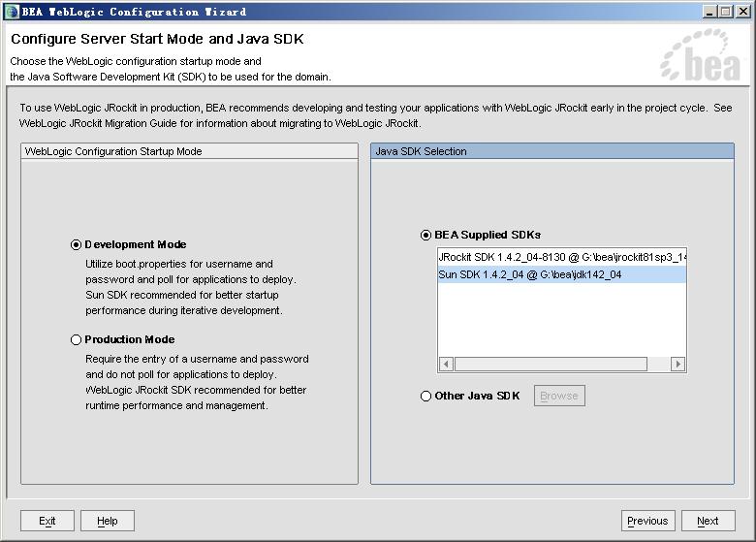Image resolution: width=756 pixels, height=542 pixels.
Task: Select Development Mode radio button
Action: click(x=76, y=245)
